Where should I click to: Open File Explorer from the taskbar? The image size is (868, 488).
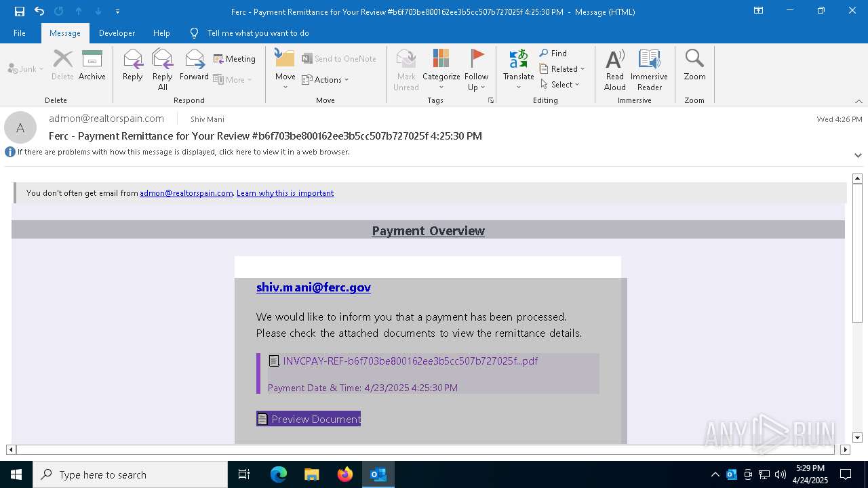point(312,474)
